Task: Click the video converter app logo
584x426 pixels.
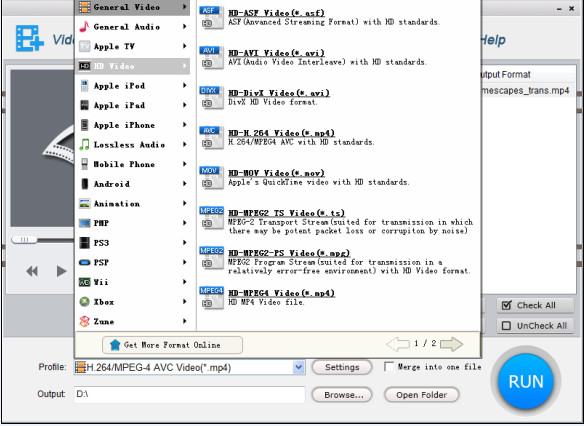Action: point(30,38)
